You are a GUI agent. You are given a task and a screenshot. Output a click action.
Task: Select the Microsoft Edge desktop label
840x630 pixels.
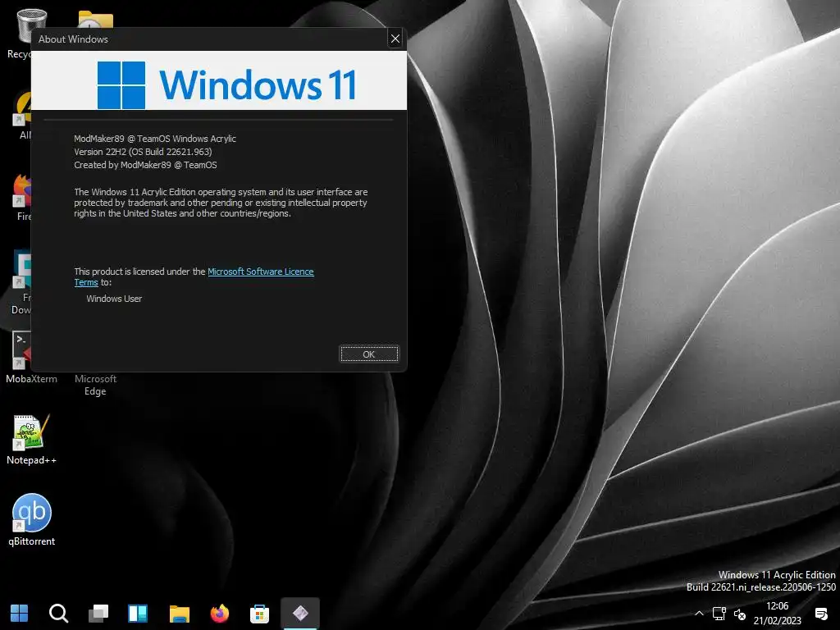95,385
